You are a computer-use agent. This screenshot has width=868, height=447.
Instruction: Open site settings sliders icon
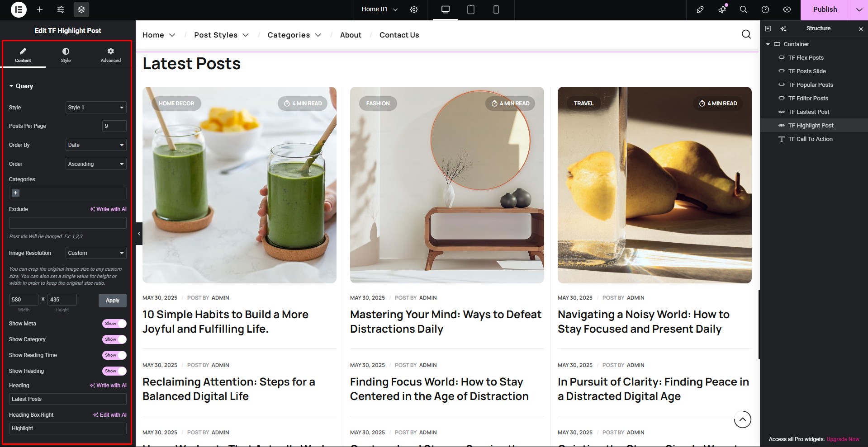coord(61,9)
